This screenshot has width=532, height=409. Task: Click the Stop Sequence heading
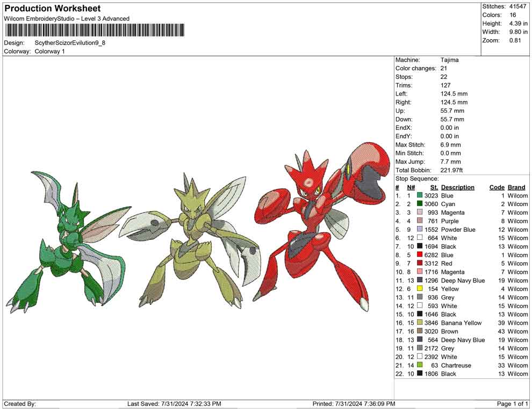[417, 179]
